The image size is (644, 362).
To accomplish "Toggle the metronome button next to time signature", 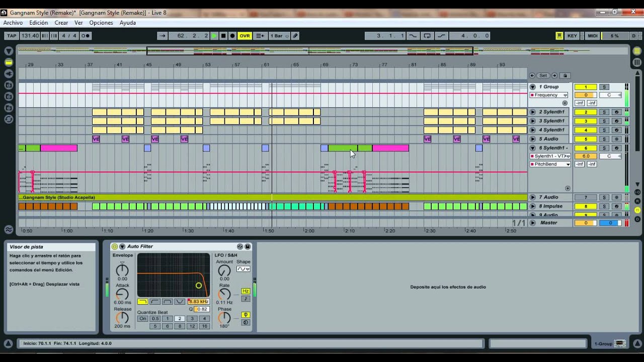I will point(86,36).
